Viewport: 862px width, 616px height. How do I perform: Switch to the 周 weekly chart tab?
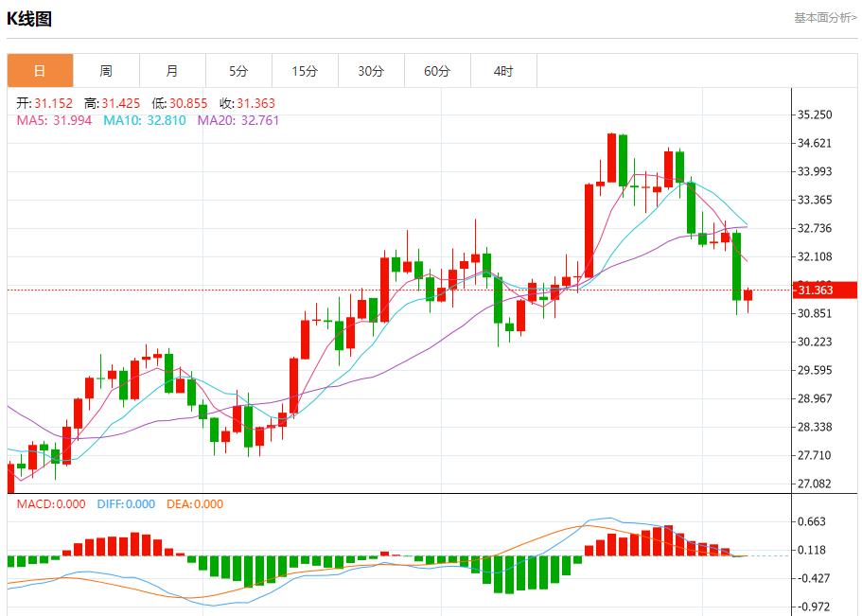pyautogui.click(x=106, y=71)
